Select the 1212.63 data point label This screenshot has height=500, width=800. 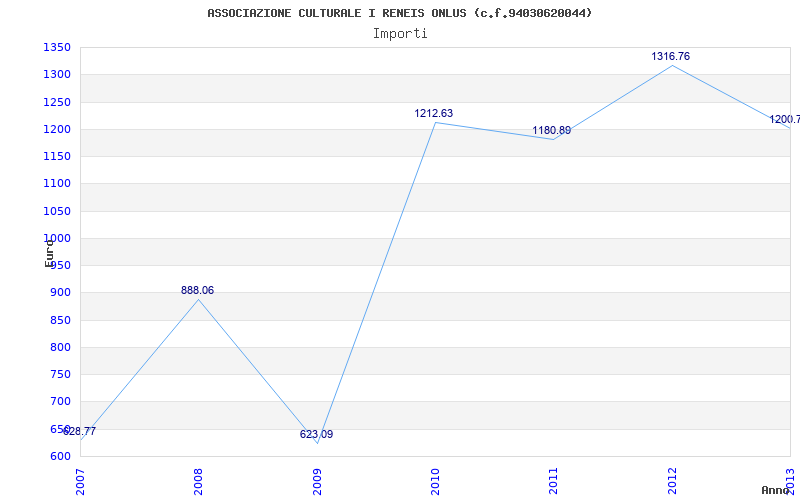(433, 114)
